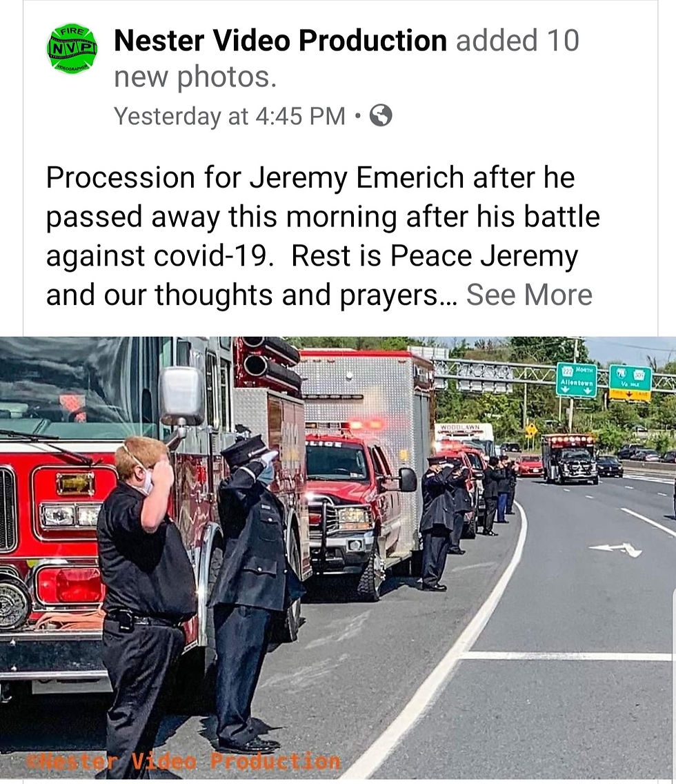This screenshot has width=676, height=784.
Task: Visit the Nester Video Production page name
Action: [x=280, y=40]
